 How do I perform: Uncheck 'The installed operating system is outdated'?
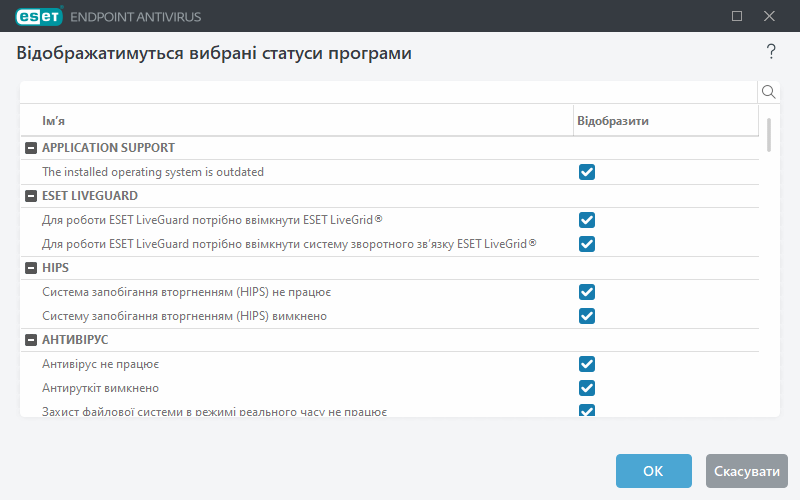point(587,172)
